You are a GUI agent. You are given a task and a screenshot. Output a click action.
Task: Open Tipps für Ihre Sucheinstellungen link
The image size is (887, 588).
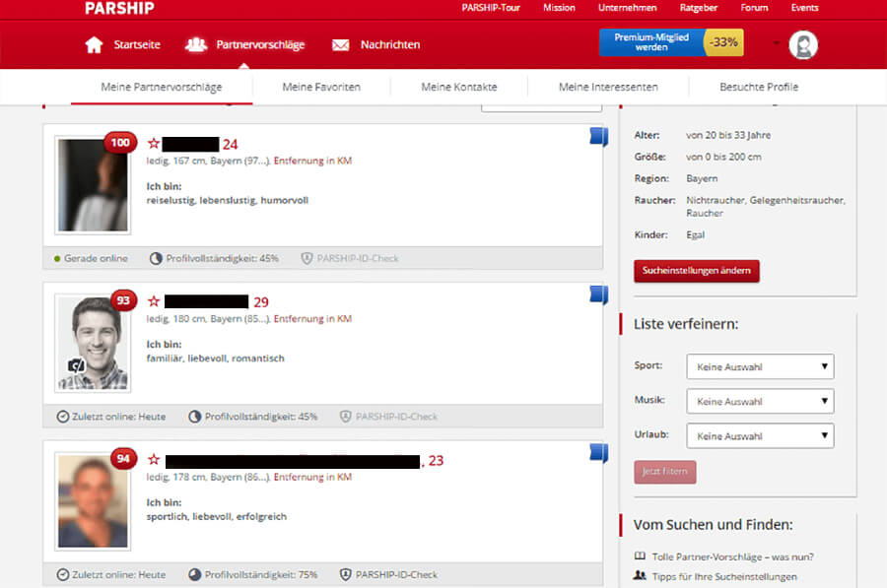(724, 577)
